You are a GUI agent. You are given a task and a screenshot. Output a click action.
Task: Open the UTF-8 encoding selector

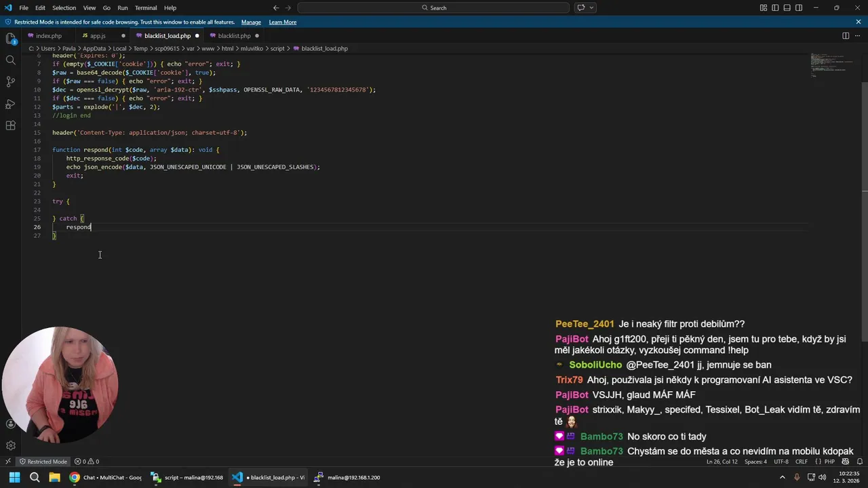pyautogui.click(x=781, y=462)
